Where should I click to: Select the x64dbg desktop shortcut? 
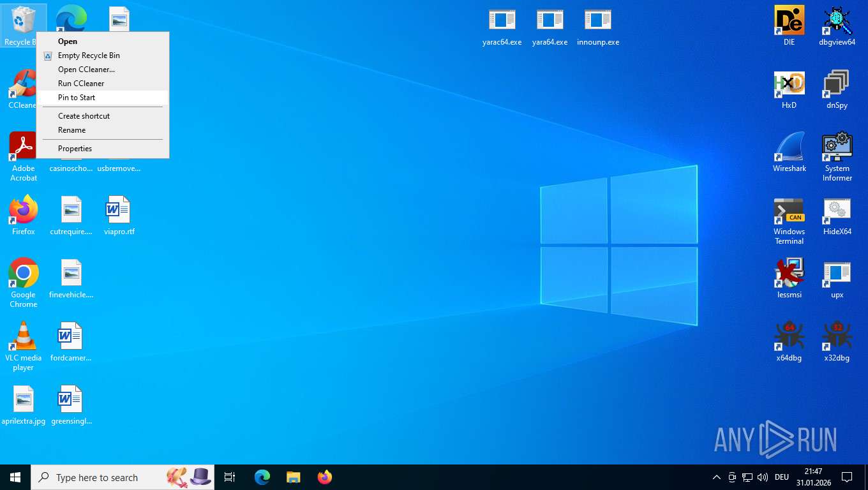tap(789, 342)
